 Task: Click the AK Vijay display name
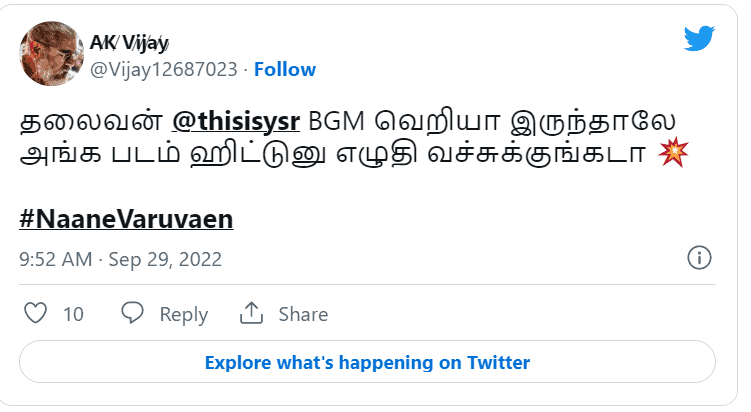click(129, 43)
